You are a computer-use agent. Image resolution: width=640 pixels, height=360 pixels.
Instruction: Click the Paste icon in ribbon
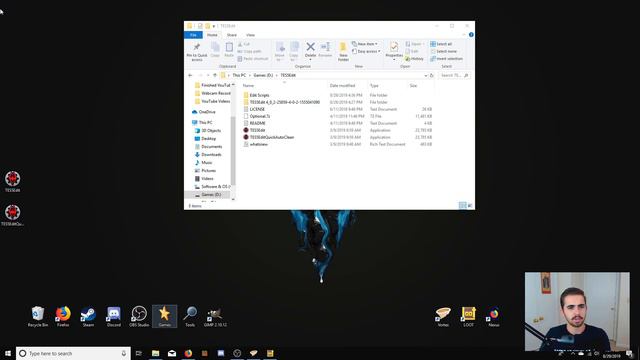pos(229,50)
